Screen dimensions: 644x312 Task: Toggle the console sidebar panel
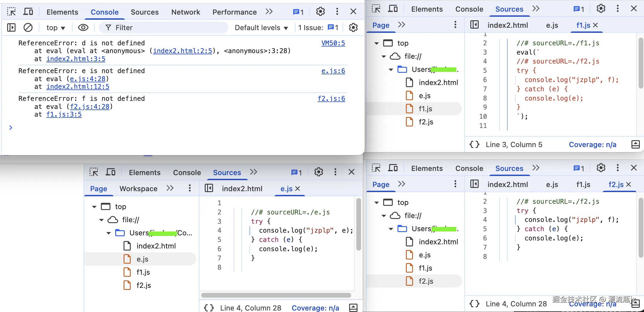(x=11, y=27)
